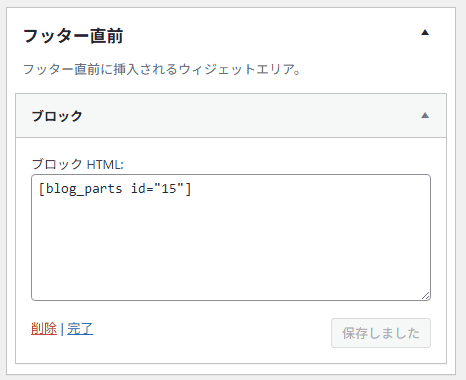Focus the ブロック HTML text area
This screenshot has width=466, height=380.
(231, 237)
